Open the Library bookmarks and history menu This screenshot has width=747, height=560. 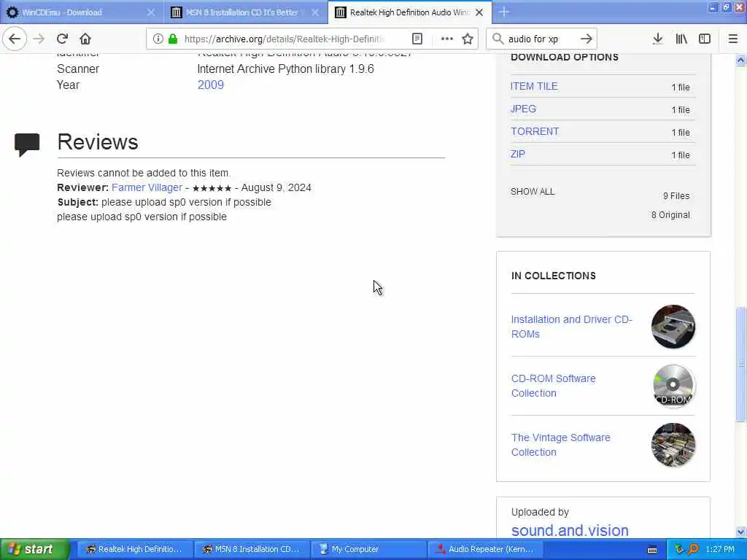click(x=681, y=39)
